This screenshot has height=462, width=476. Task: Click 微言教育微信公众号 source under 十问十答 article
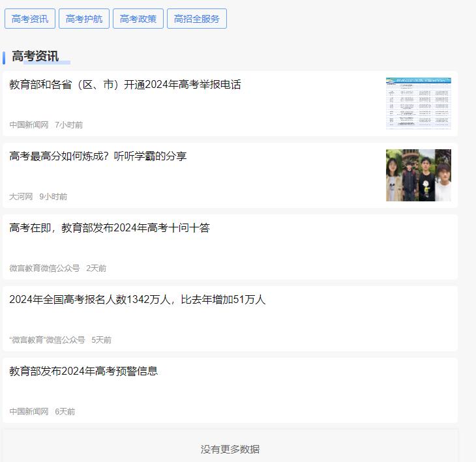44,268
